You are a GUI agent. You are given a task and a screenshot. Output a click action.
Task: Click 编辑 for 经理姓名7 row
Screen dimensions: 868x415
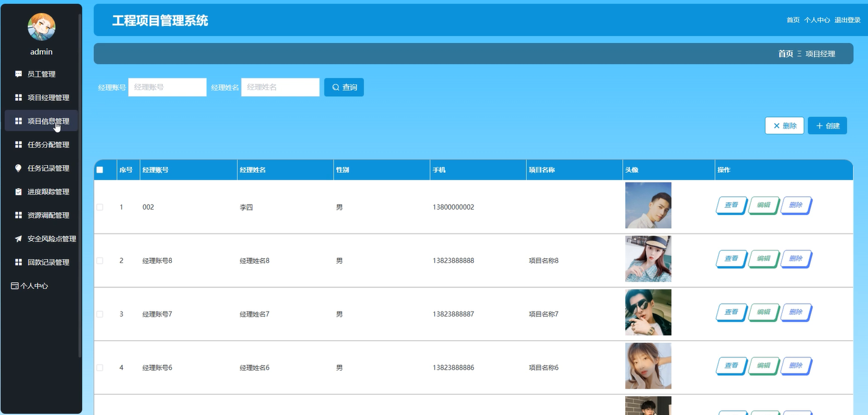click(x=764, y=312)
